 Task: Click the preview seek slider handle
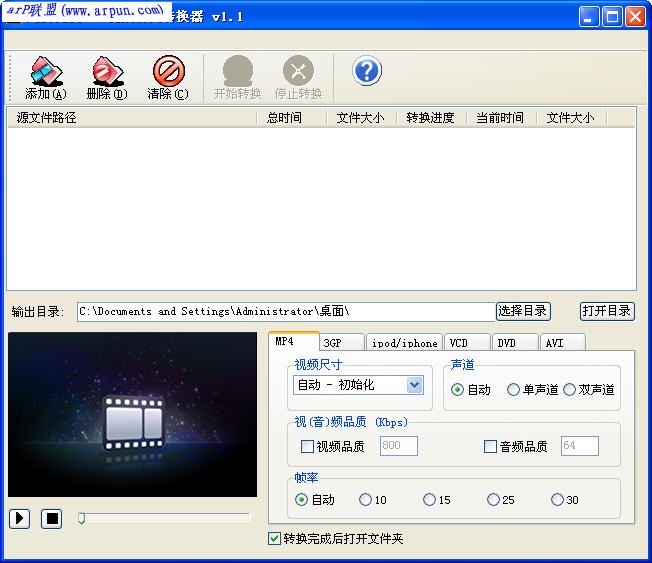(82, 518)
